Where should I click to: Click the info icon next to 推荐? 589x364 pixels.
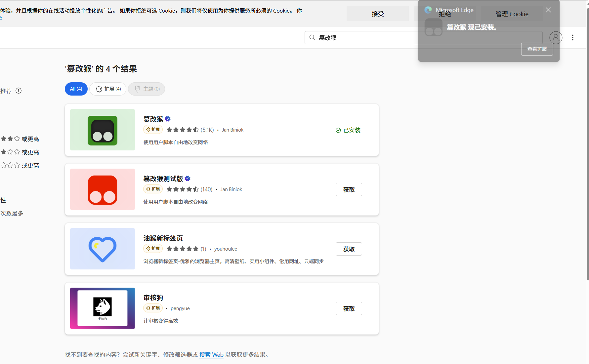[19, 91]
